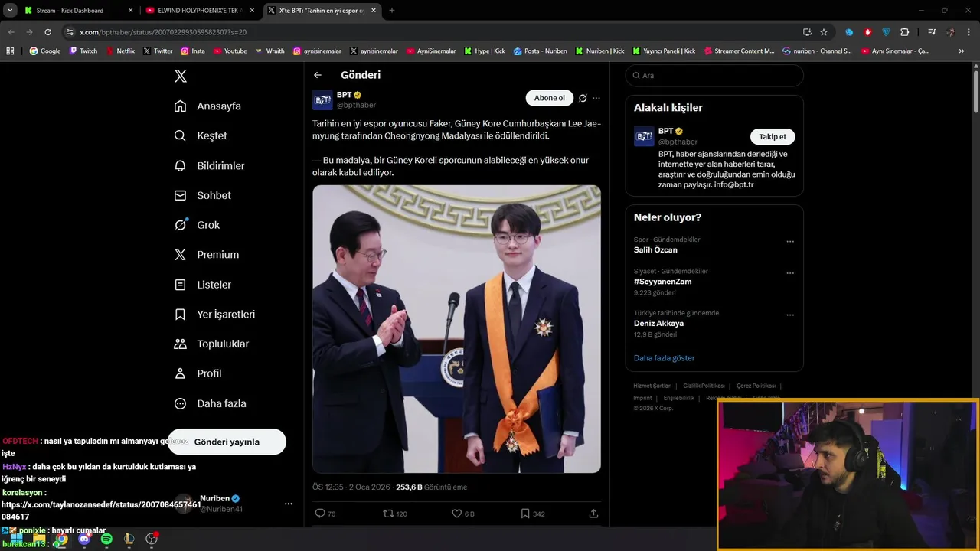The width and height of the screenshot is (980, 551).
Task: Open the red hand adblock extension
Action: [x=867, y=32]
